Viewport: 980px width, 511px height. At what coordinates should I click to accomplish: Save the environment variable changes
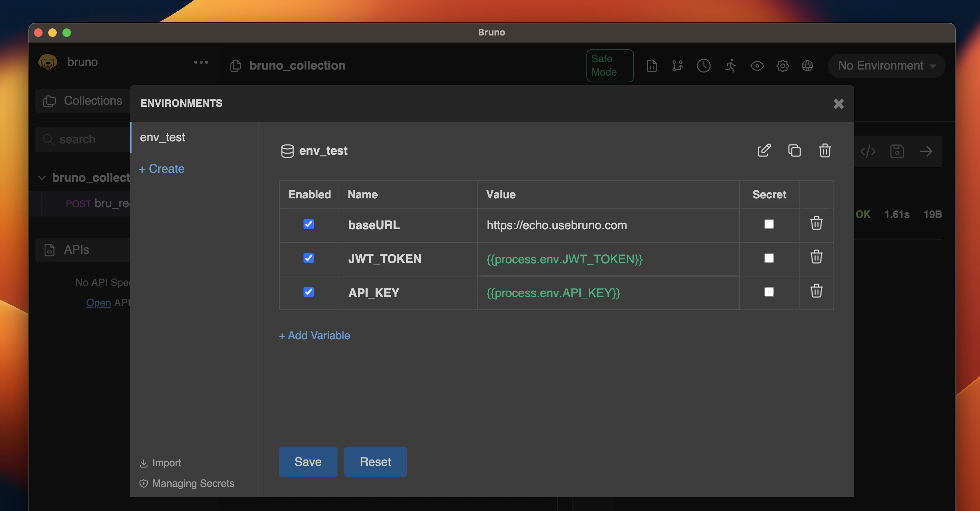(x=308, y=462)
